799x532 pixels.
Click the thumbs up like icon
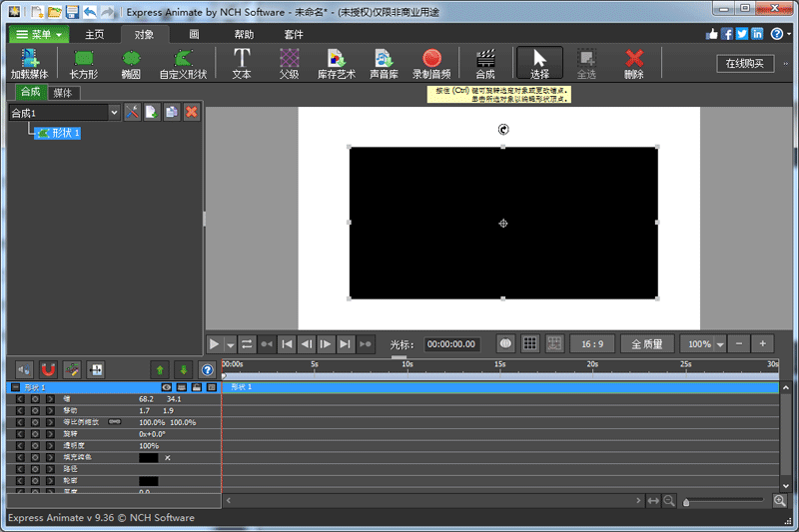pyautogui.click(x=712, y=34)
